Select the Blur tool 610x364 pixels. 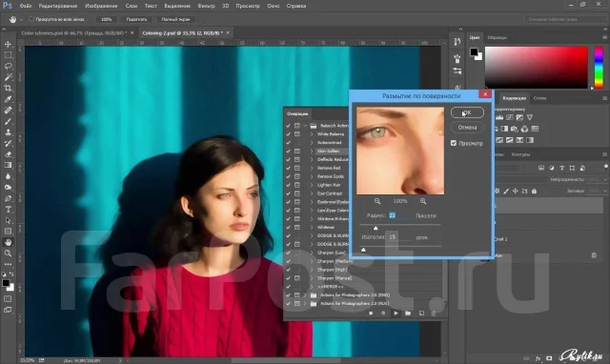[x=8, y=176]
